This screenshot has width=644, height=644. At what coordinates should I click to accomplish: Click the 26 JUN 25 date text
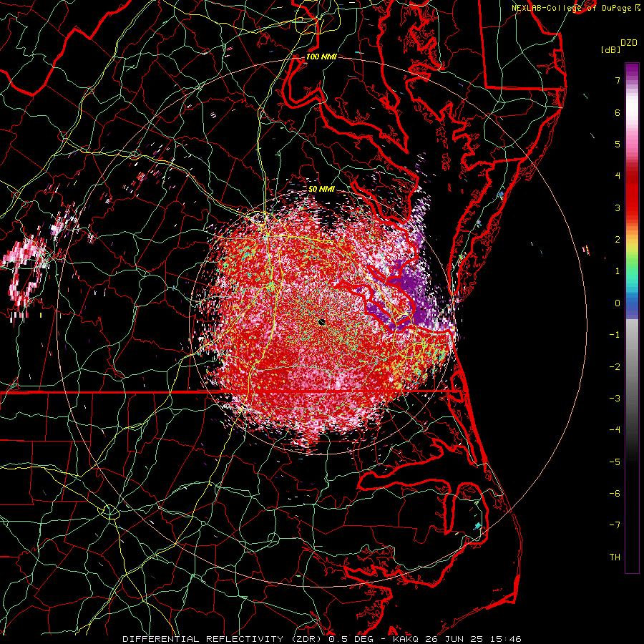click(454, 639)
